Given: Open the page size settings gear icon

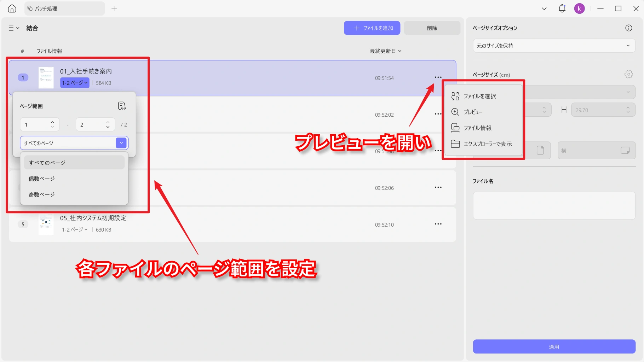Looking at the screenshot, I should coord(628,74).
